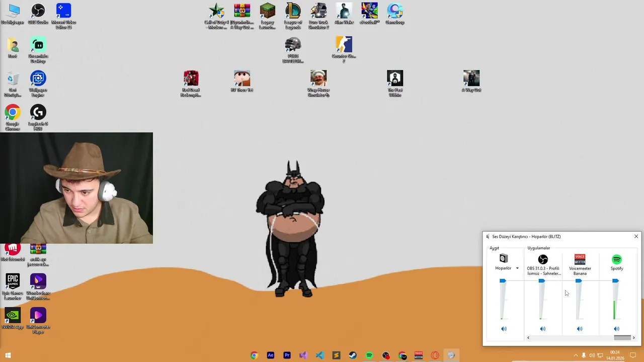Open the Gameloop desktop shortcut

[395, 14]
